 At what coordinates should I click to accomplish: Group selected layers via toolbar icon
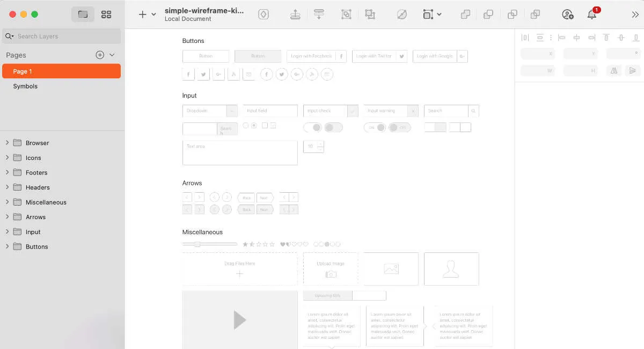coord(346,14)
